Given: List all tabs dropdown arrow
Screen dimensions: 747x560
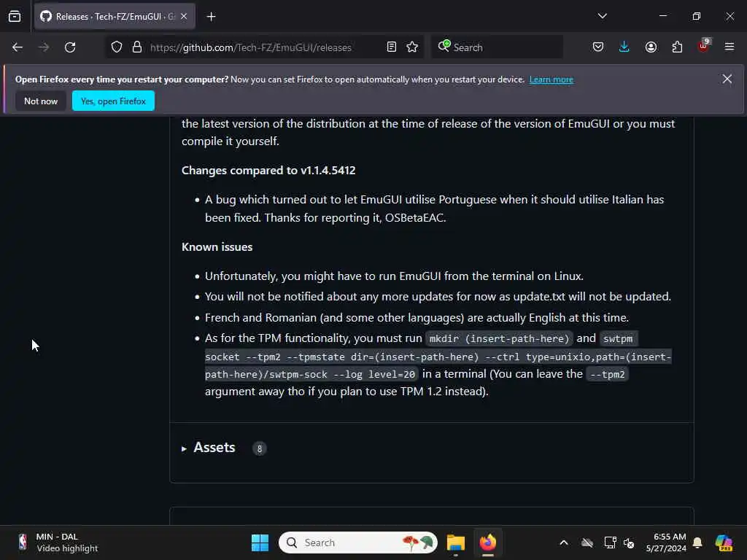Looking at the screenshot, I should [x=603, y=16].
